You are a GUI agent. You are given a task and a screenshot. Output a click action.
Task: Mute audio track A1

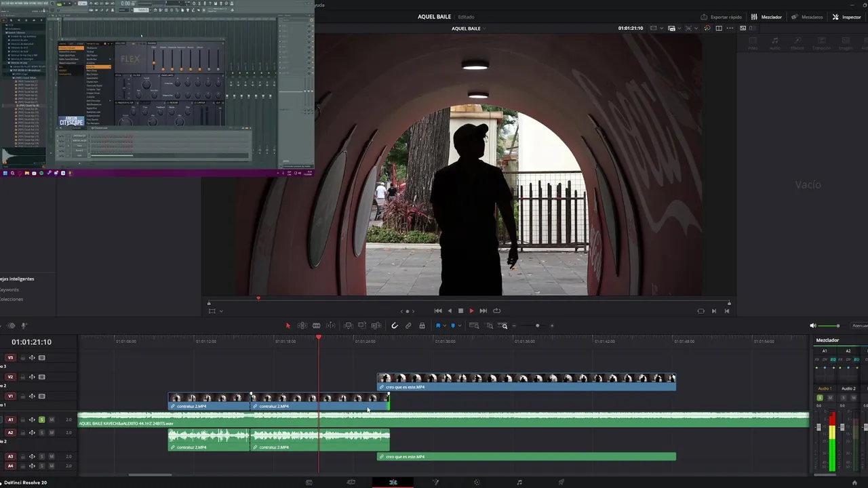(51, 420)
